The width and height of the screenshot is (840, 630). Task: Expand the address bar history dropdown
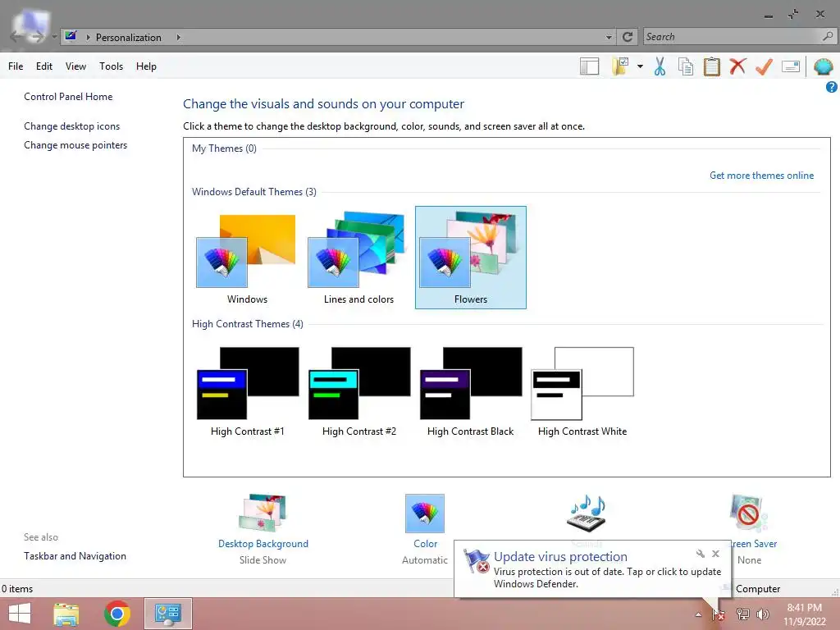click(x=609, y=37)
